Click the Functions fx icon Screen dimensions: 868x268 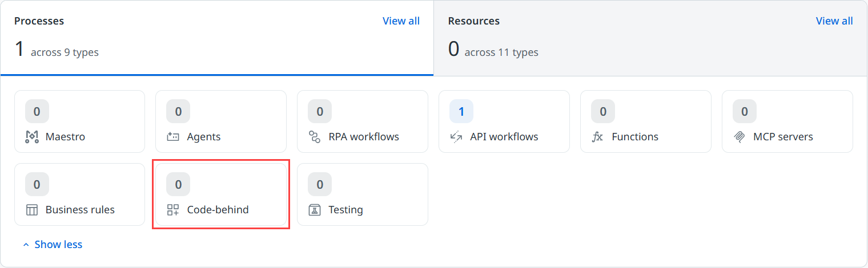[598, 137]
